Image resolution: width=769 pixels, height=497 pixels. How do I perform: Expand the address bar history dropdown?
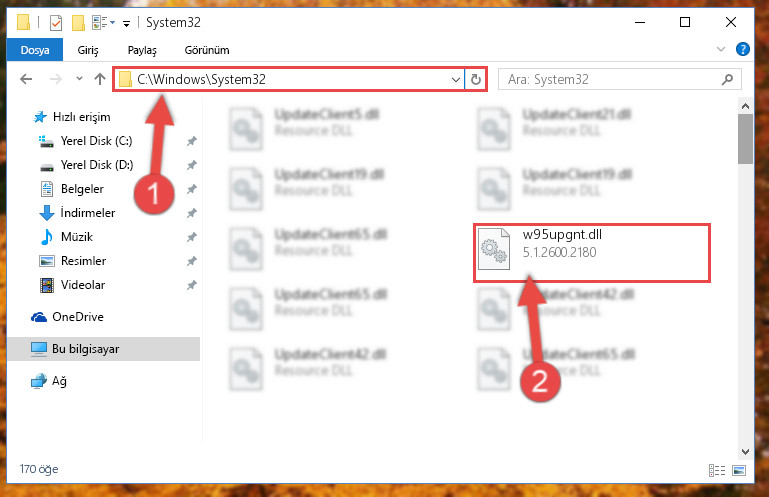pos(456,79)
